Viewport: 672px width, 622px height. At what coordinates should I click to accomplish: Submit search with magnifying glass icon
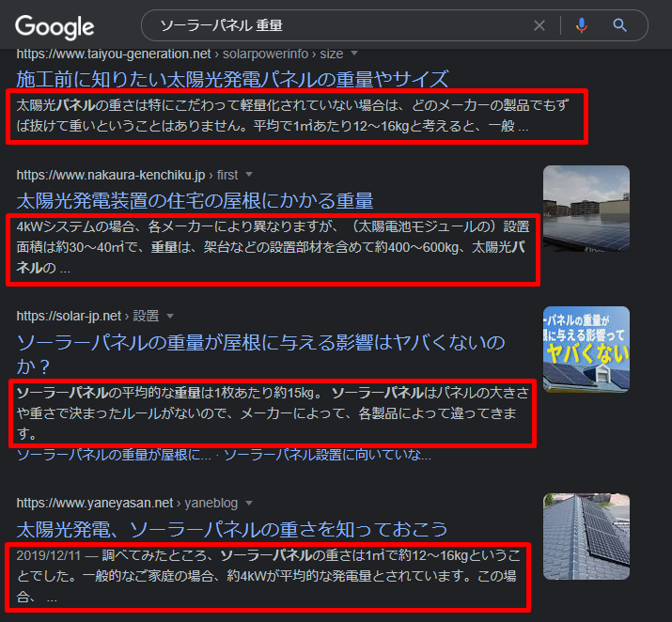coord(619,25)
